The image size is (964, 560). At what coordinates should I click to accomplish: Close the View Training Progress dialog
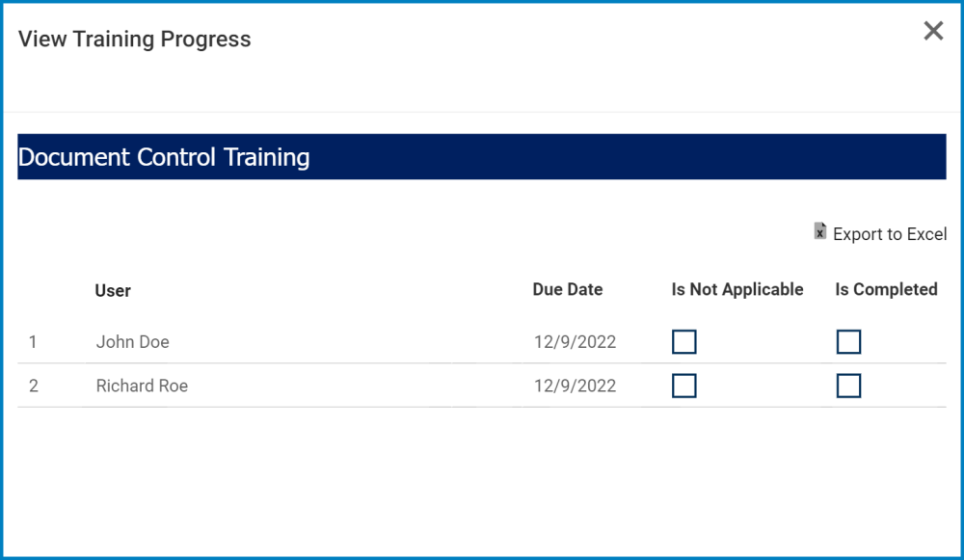(932, 30)
